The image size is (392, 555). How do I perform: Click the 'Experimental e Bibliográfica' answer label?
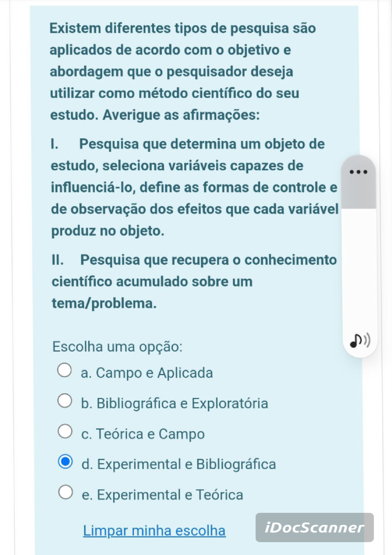(x=179, y=464)
